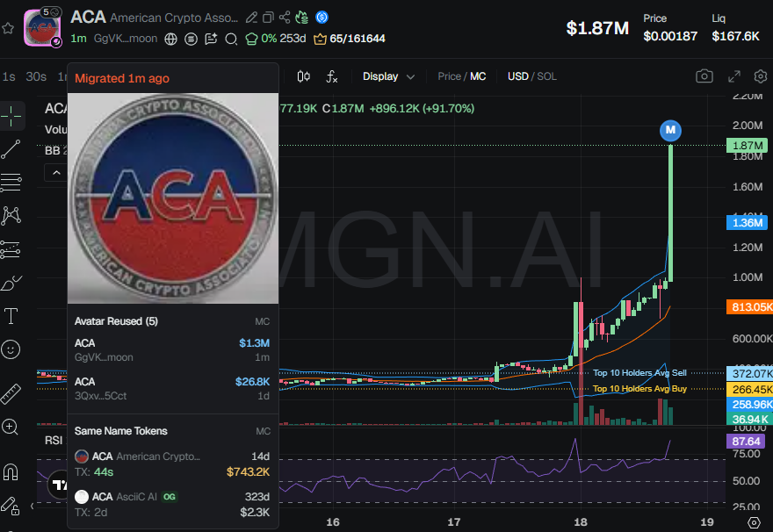Copy the GgVK...moon contract address

[x=126, y=39]
